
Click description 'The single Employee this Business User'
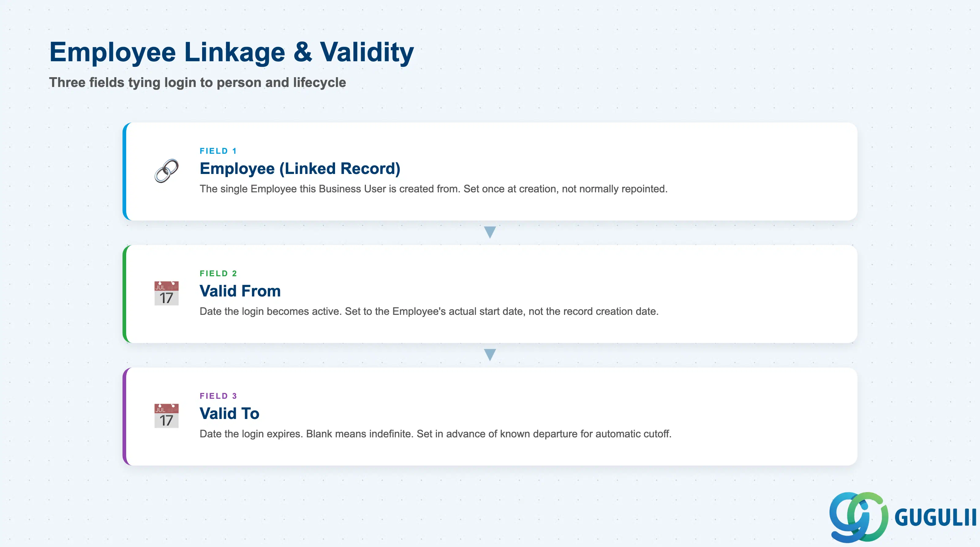(x=292, y=189)
